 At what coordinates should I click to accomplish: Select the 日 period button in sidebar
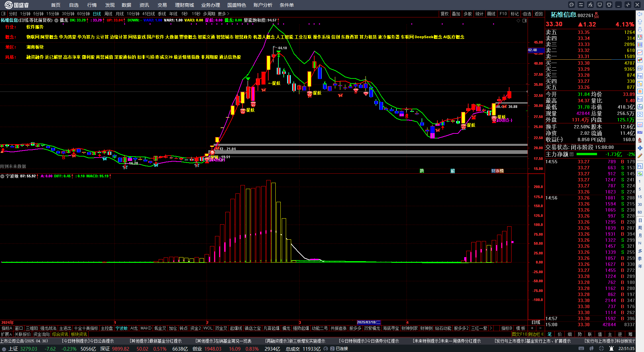[640, 220]
